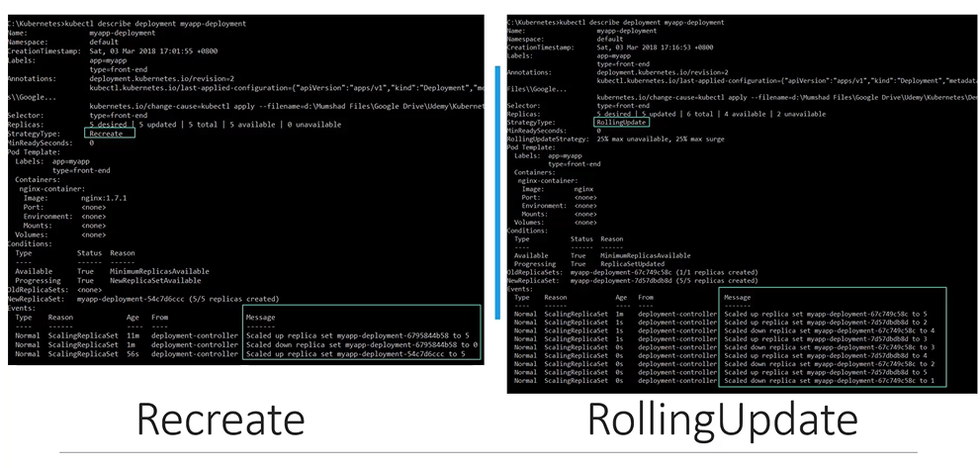Select the nginx:1.7.1 image value
This screenshot has height=468, width=980.
point(103,198)
